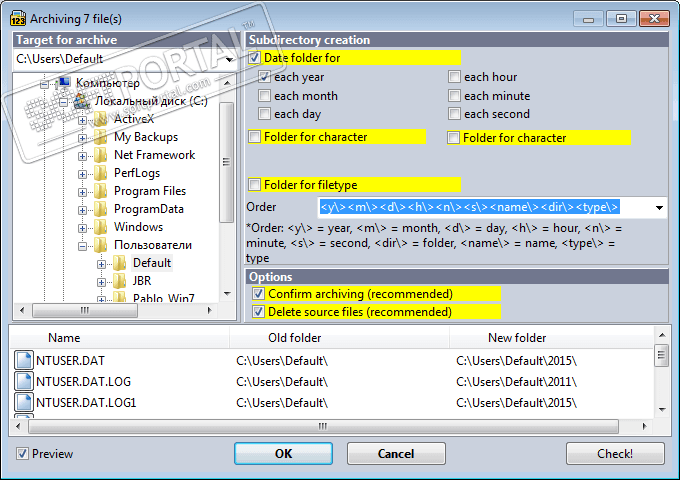The height and width of the screenshot is (480, 680).
Task: Expand the PerfLogs tree node
Action: (82, 174)
